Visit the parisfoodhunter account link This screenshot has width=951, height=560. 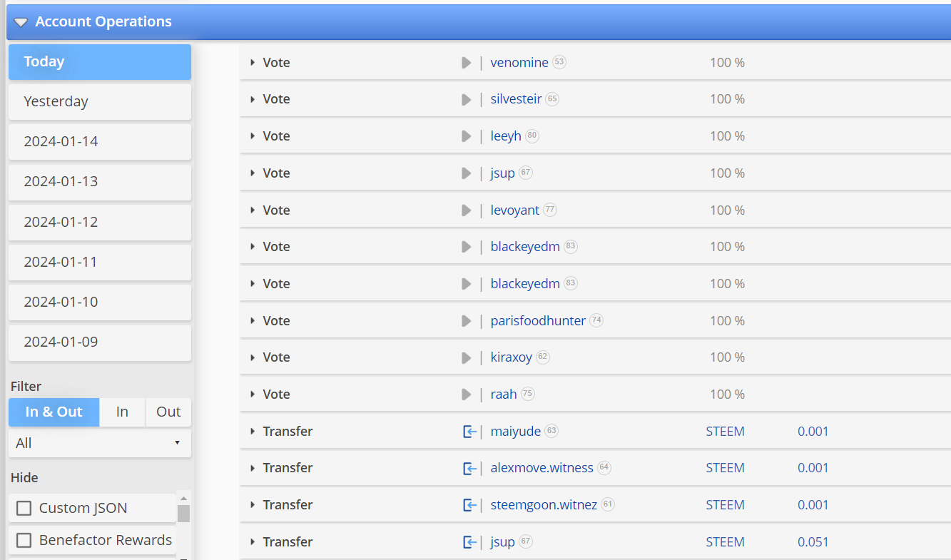(538, 321)
